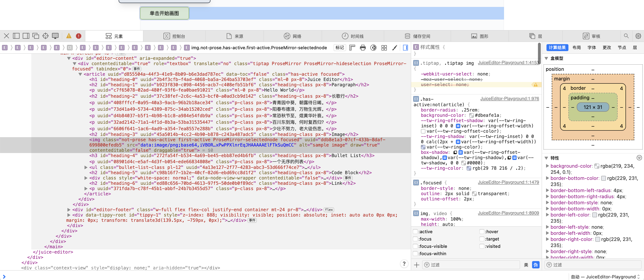Switch to the 来源 tab
This screenshot has height=280, width=644.
click(x=234, y=36)
